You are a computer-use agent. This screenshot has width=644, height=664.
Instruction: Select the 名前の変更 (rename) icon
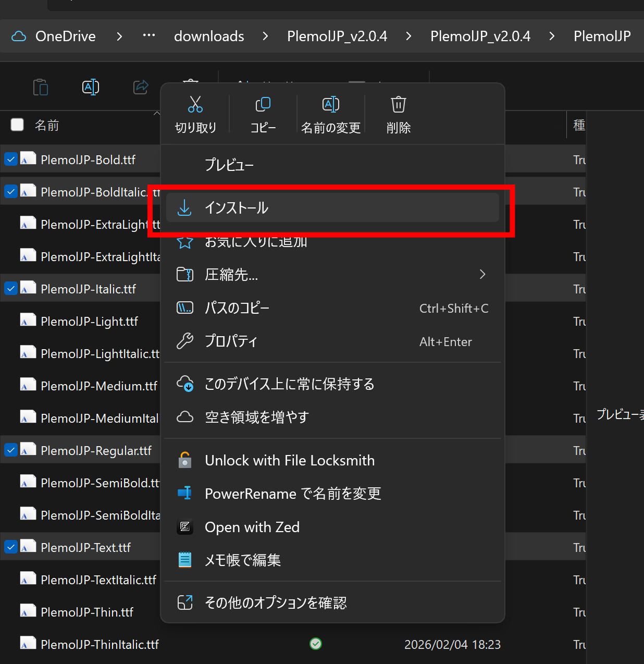click(x=331, y=104)
